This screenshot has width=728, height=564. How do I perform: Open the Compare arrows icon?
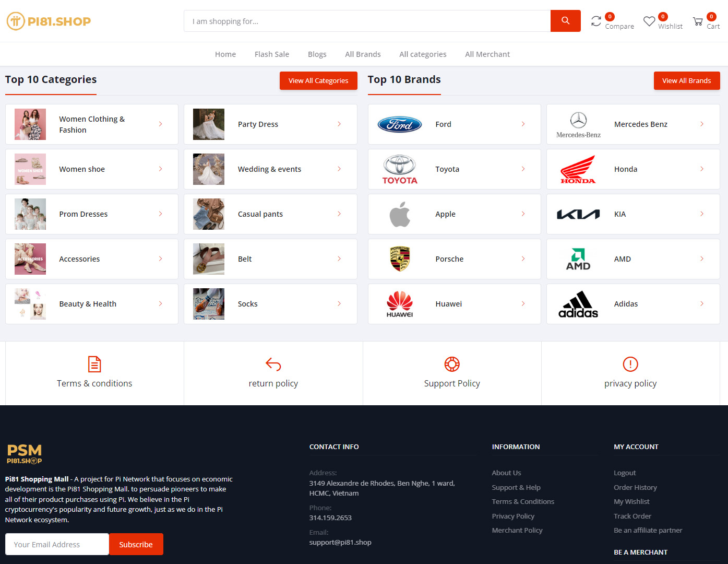click(596, 21)
